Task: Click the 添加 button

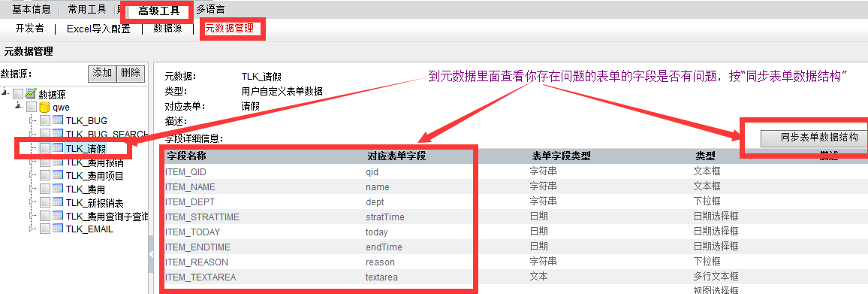Action: pos(102,73)
